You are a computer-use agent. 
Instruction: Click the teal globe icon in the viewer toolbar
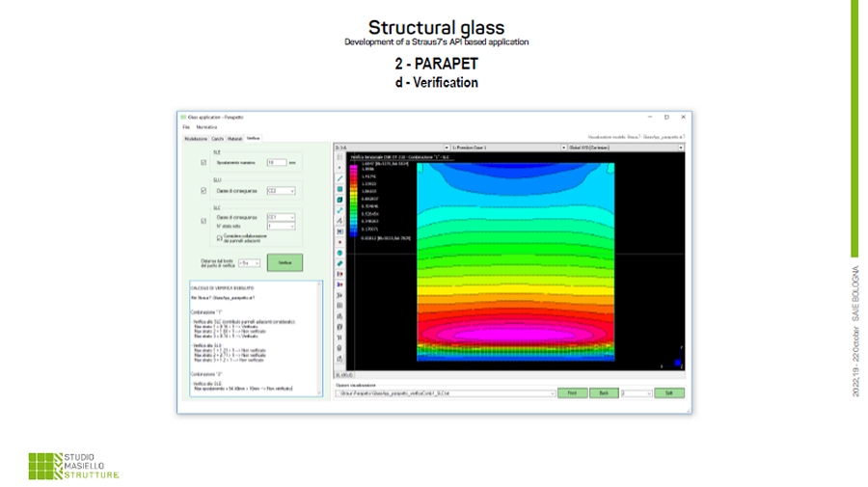tap(339, 252)
